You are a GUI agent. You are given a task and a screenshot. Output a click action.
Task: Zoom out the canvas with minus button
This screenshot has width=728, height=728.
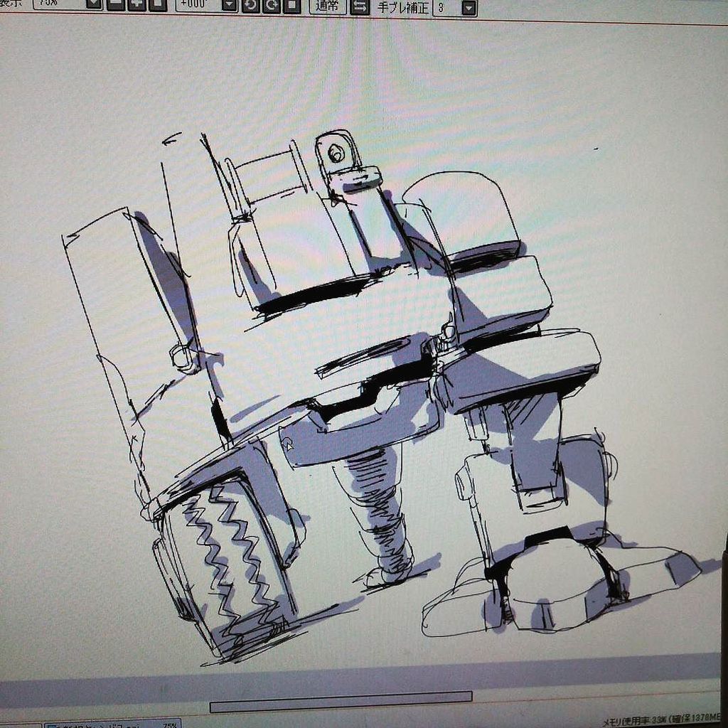[117, 4]
